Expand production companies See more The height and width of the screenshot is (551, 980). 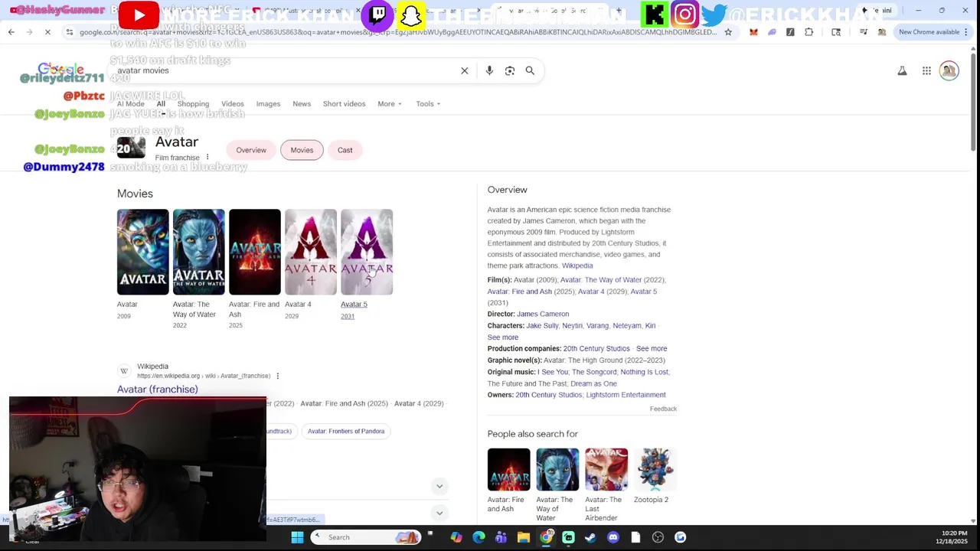click(652, 349)
